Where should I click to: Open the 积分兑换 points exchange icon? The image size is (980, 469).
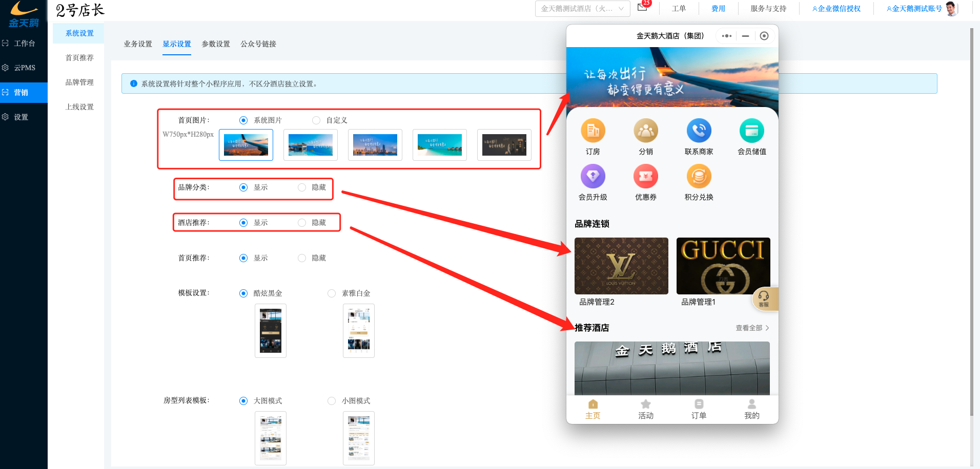(x=699, y=177)
